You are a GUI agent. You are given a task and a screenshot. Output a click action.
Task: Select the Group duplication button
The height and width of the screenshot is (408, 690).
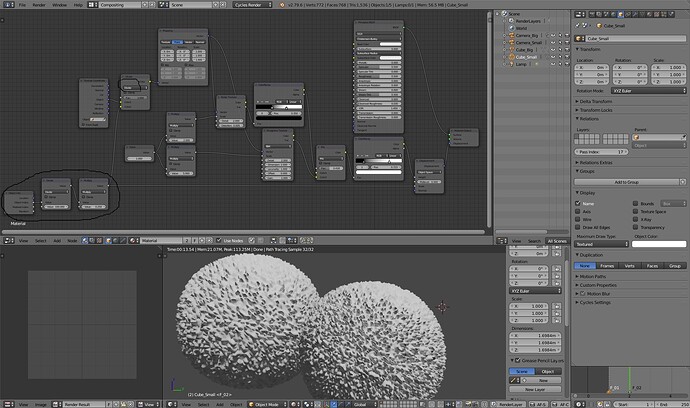tap(675, 266)
